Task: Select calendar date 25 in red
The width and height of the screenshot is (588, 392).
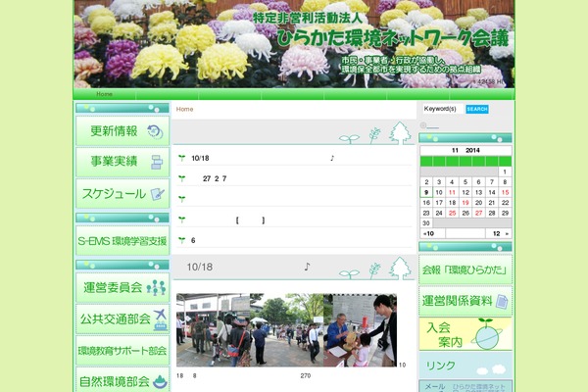Action: pos(452,213)
